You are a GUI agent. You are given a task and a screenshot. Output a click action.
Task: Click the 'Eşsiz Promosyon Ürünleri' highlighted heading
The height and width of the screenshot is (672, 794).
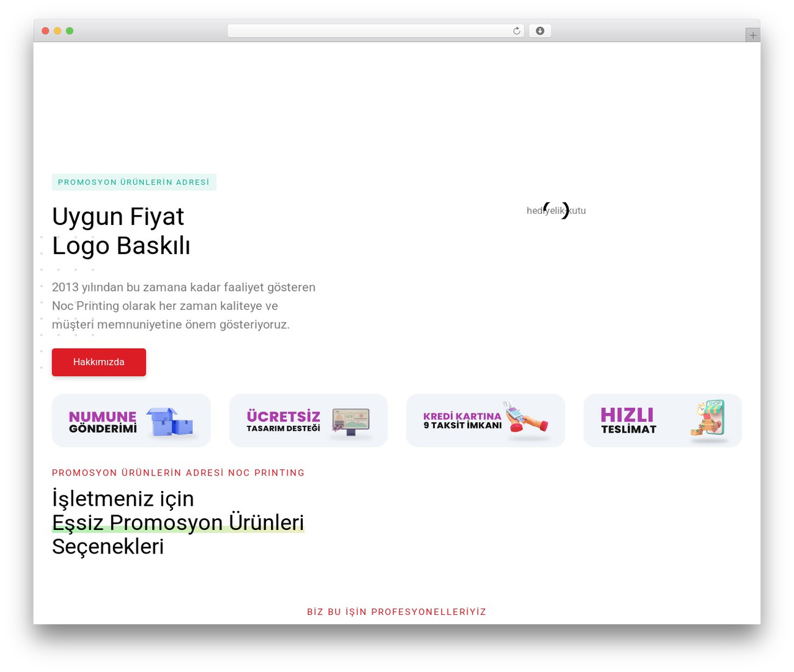[178, 523]
